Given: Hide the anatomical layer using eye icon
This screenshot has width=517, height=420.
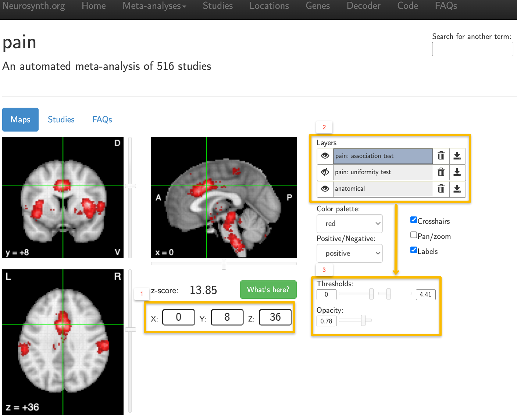Looking at the screenshot, I should point(325,189).
